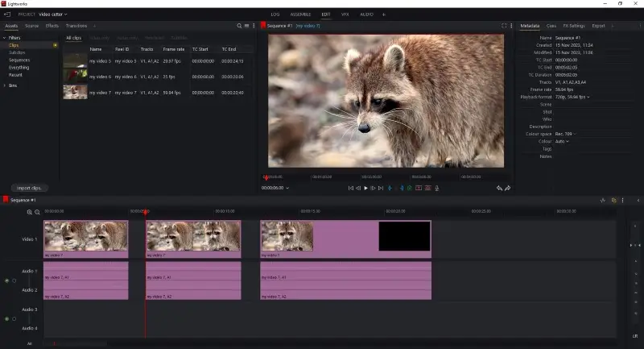Click the Import clips button
Image resolution: width=644 pixels, height=349 pixels.
[x=29, y=188]
